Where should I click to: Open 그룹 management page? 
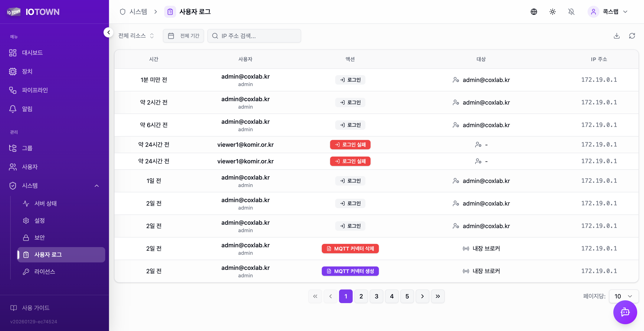[55, 148]
